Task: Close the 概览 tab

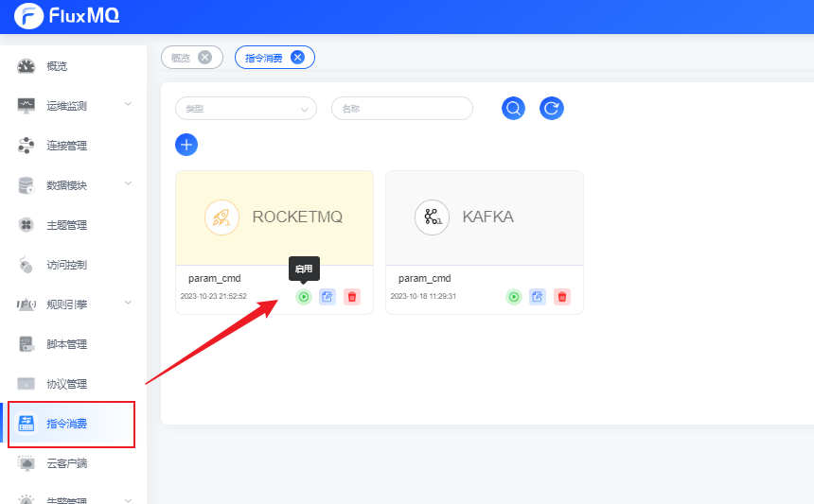Action: (x=205, y=57)
